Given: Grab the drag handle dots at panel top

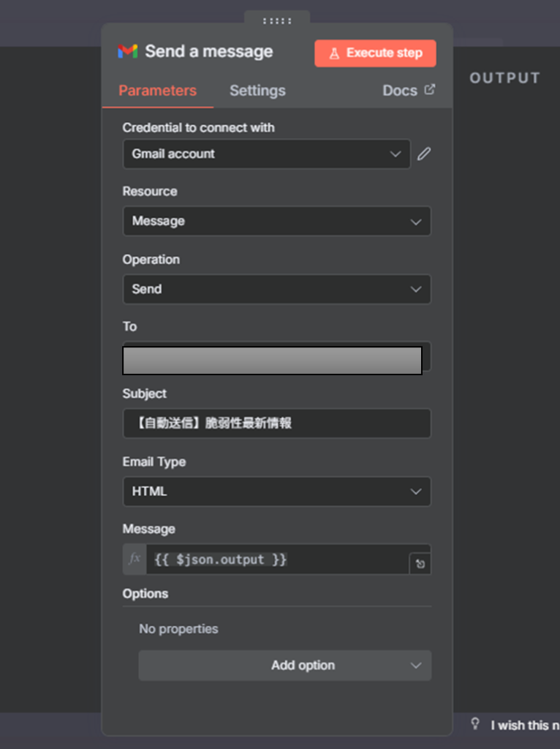Looking at the screenshot, I should click(x=277, y=20).
